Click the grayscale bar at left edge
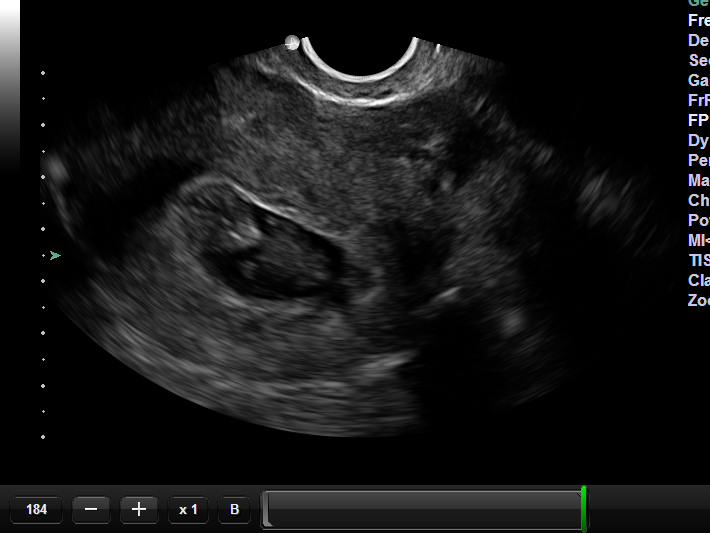This screenshot has height=533, width=710. tap(10, 86)
